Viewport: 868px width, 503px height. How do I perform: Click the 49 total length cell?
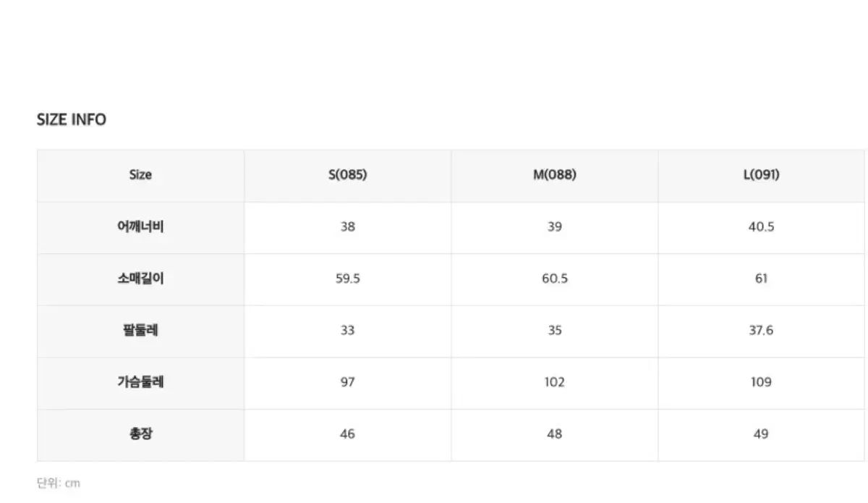coord(761,434)
